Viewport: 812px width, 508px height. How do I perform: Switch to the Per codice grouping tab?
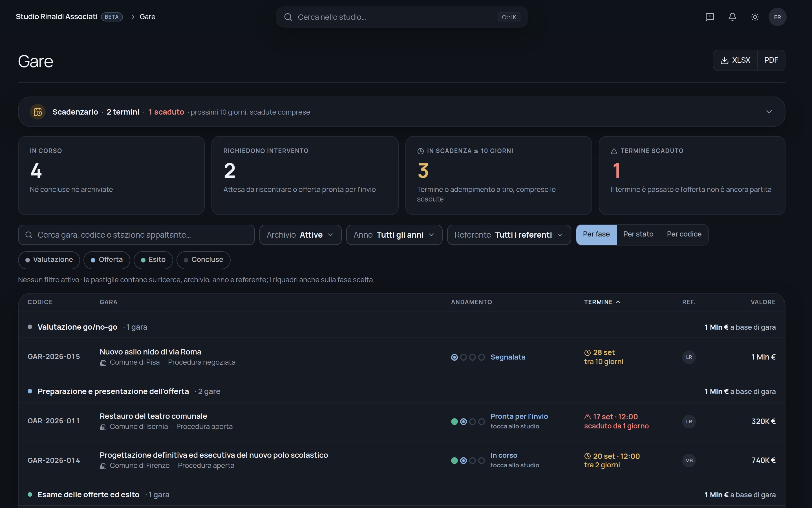point(684,235)
